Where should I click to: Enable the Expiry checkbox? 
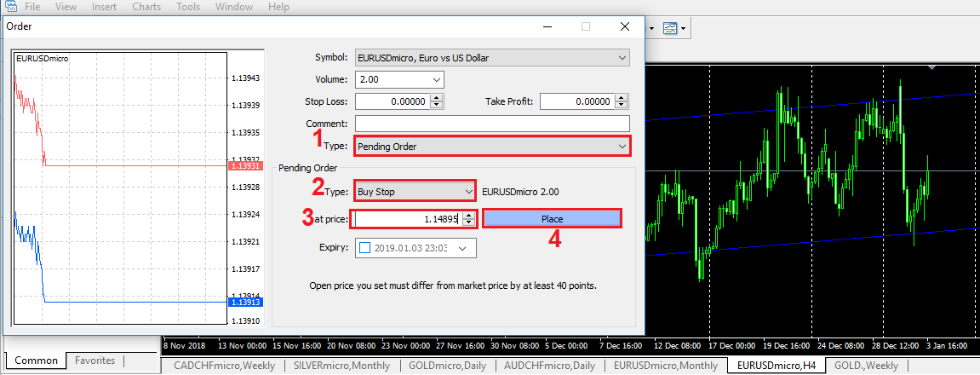pyautogui.click(x=365, y=248)
